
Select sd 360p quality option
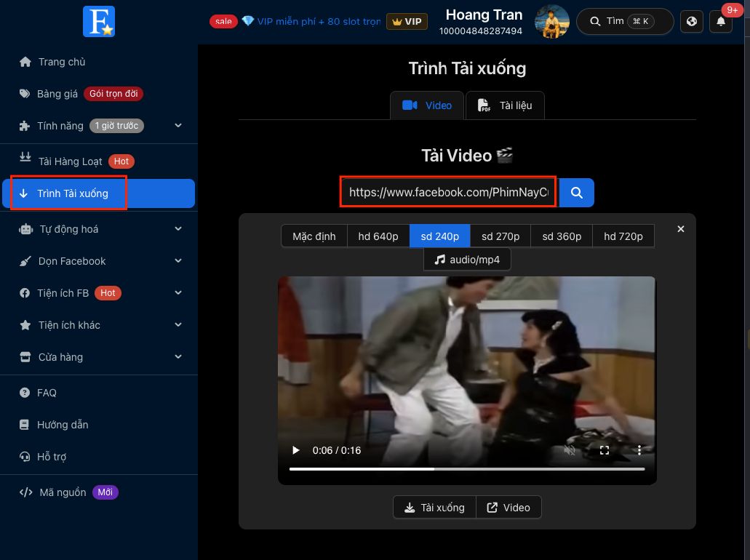562,236
